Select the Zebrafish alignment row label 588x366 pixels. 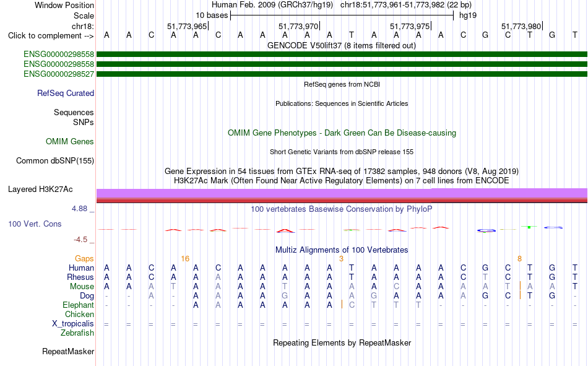point(77,333)
